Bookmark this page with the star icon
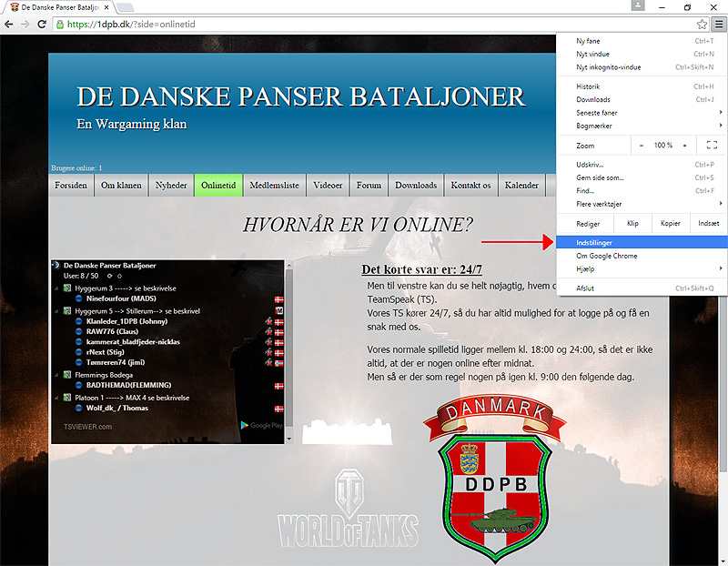The image size is (728, 566). (x=702, y=24)
